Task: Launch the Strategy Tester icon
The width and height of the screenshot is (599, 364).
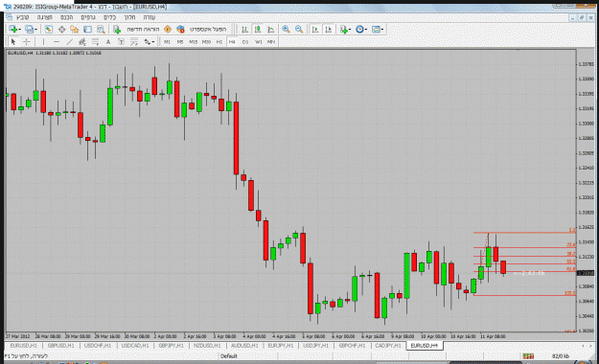Action: coord(101,30)
